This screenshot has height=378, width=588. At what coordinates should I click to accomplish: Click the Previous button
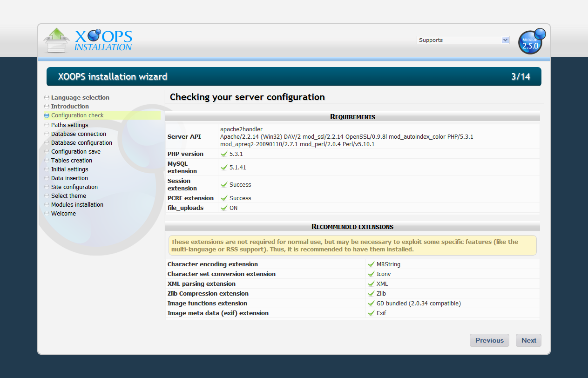[x=489, y=340]
